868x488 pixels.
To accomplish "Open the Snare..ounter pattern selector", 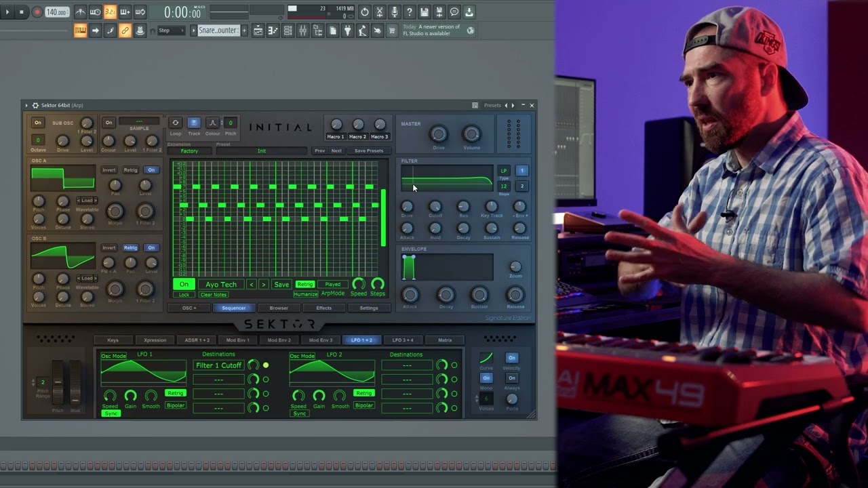I will coord(219,30).
